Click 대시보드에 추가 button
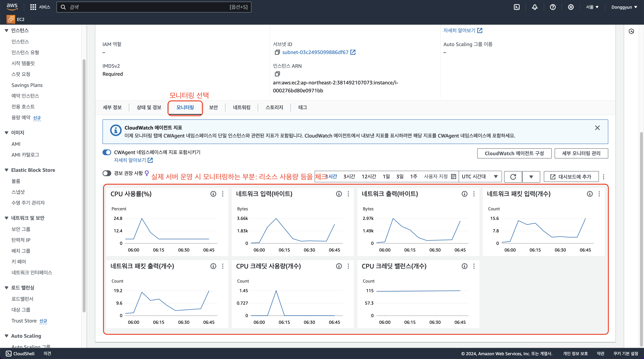644x359 pixels. (571, 177)
